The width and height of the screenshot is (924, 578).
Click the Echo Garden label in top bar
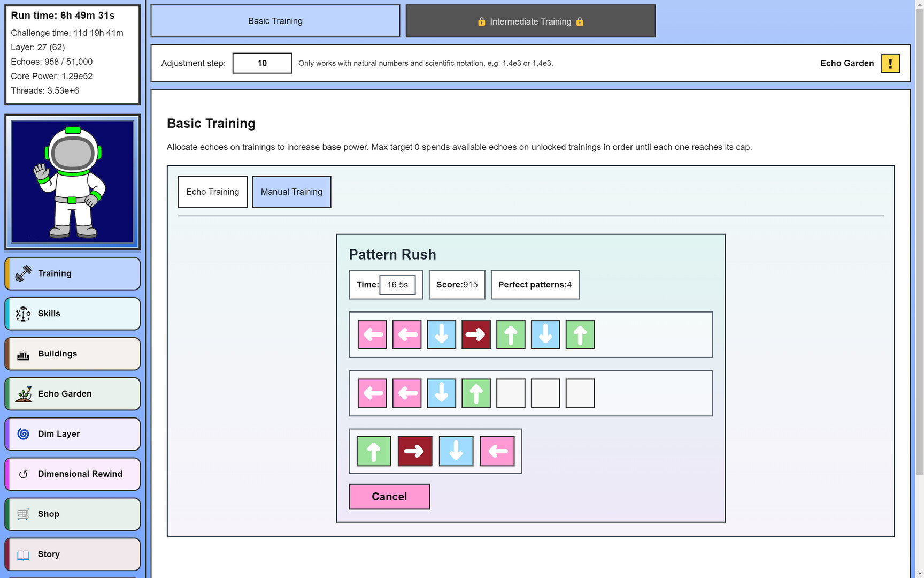(847, 63)
